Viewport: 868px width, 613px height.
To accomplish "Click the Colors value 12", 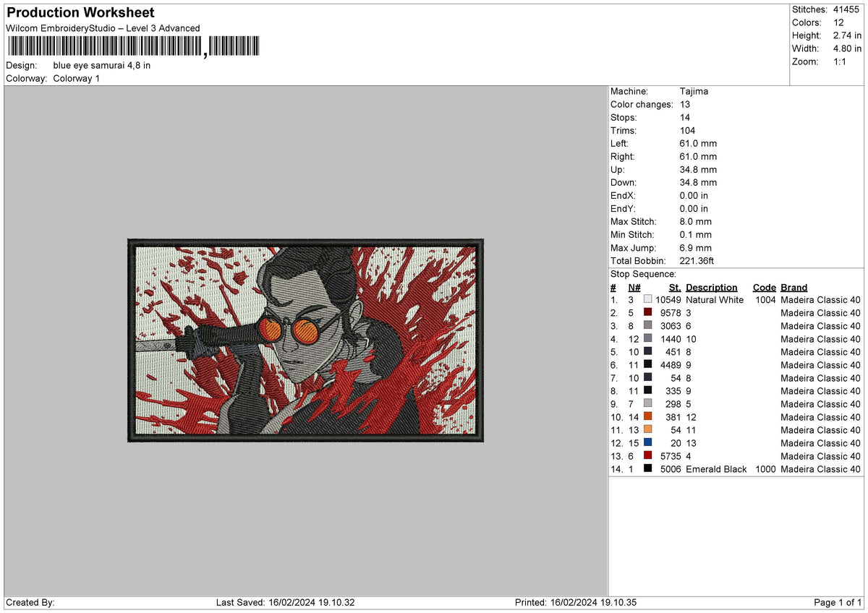I will tap(838, 22).
